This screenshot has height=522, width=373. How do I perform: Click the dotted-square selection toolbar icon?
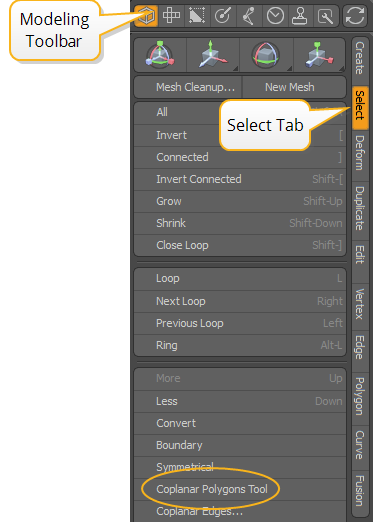pyautogui.click(x=197, y=16)
